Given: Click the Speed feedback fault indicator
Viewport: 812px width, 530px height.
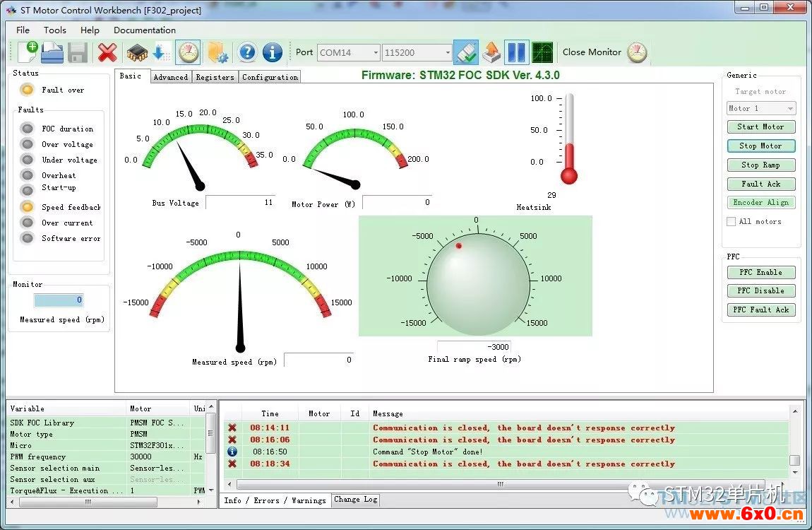Looking at the screenshot, I should click(x=28, y=207).
